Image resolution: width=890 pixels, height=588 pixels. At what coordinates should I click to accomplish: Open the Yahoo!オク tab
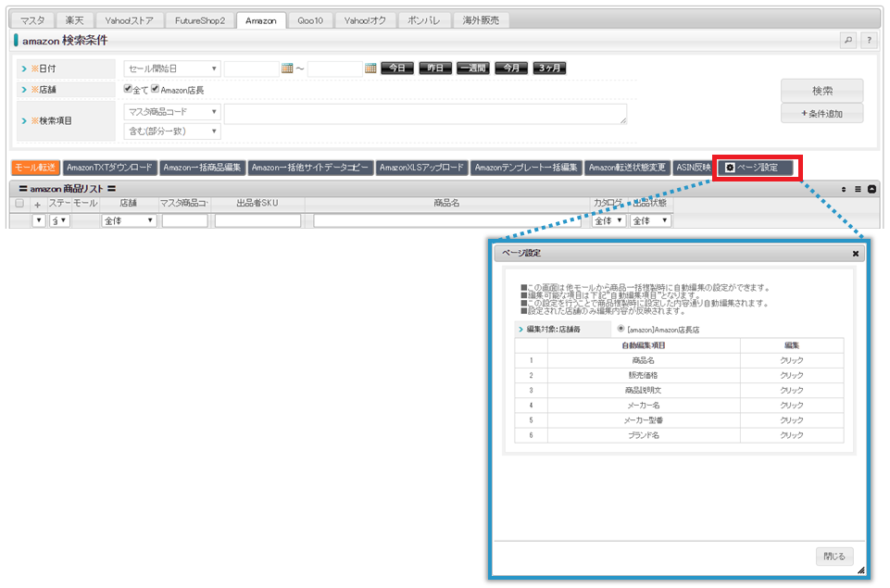(365, 20)
